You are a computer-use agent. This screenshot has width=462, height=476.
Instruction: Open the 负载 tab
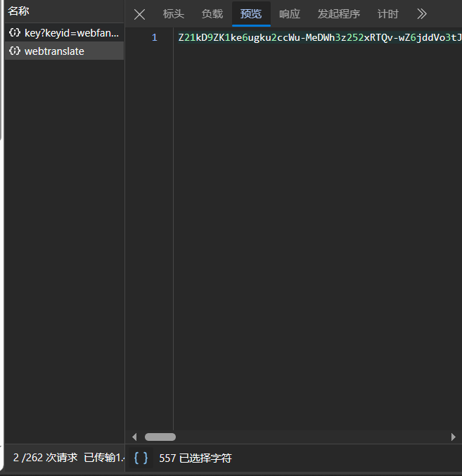click(x=212, y=14)
